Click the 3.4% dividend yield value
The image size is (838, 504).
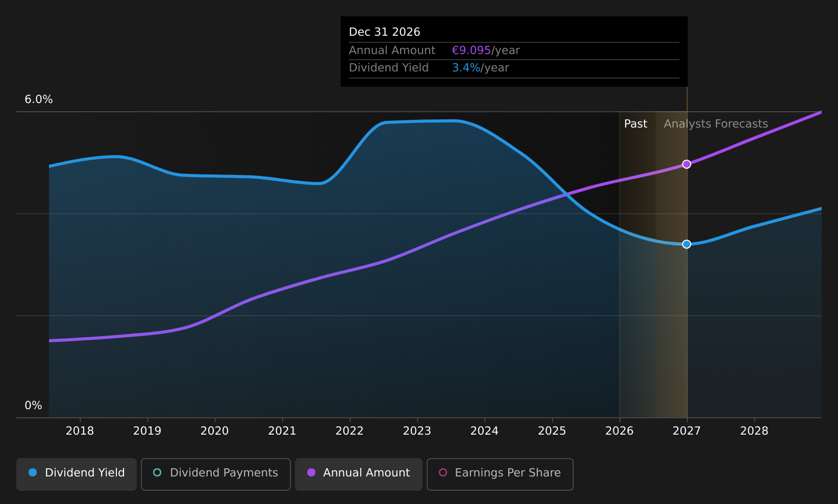(466, 68)
